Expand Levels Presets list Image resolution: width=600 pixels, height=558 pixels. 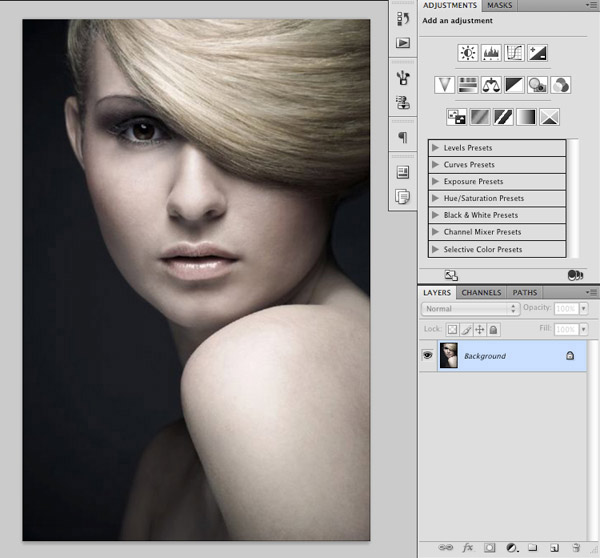[436, 148]
